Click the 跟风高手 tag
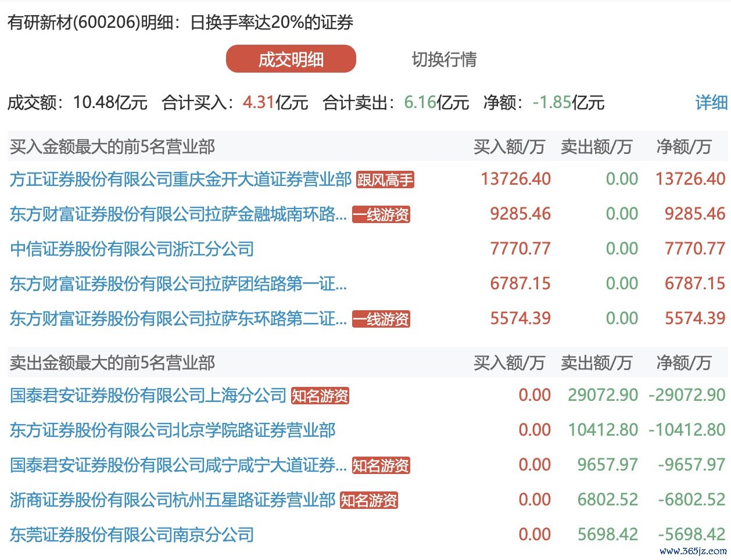 point(385,180)
